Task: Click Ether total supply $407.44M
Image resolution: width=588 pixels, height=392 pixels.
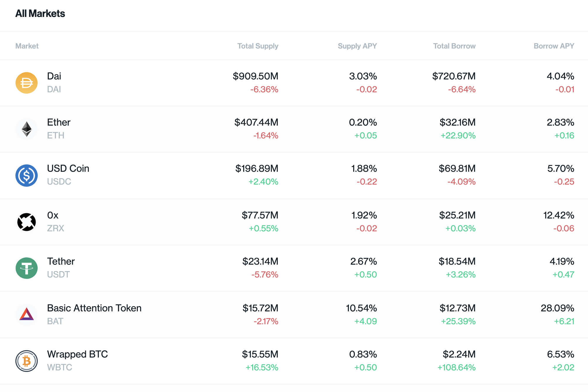Action: click(256, 122)
